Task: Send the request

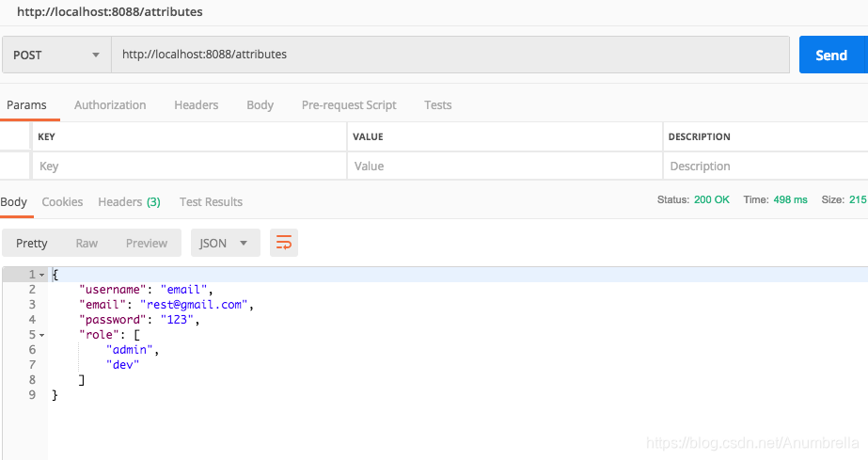Action: point(831,55)
